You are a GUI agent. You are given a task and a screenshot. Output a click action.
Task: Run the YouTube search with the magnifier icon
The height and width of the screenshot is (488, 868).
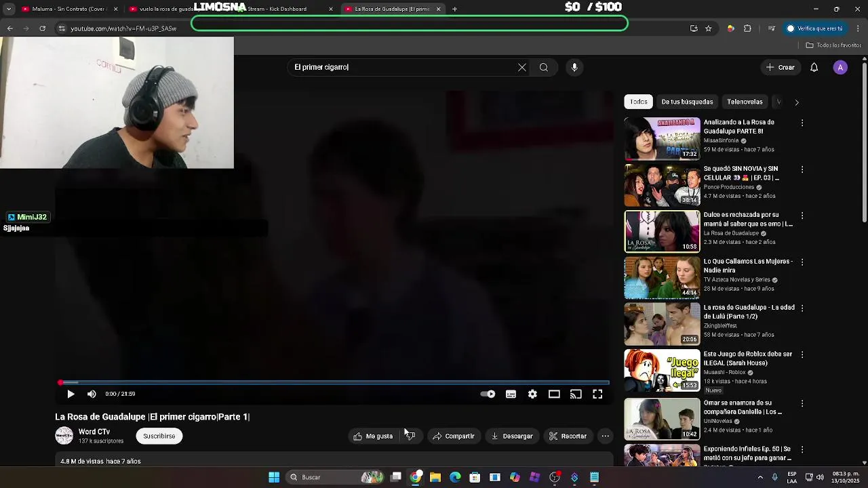point(544,67)
